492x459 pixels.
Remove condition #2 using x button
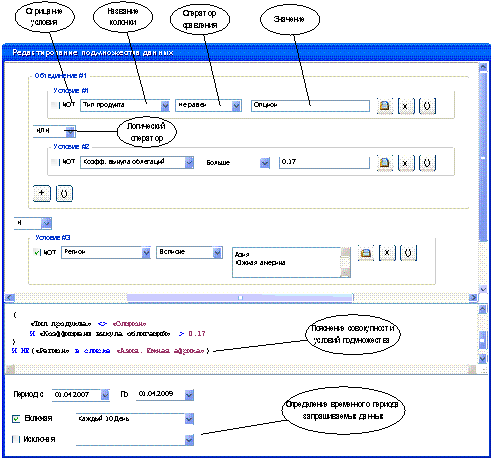pyautogui.click(x=406, y=163)
